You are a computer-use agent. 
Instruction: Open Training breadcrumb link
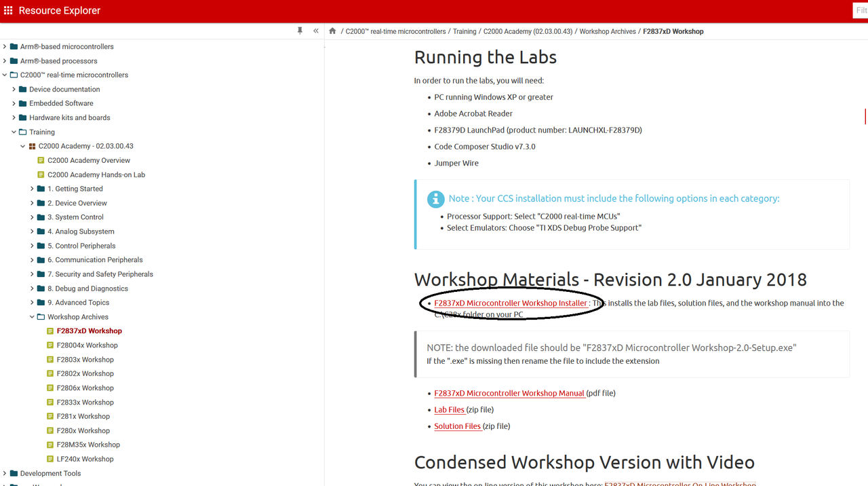click(x=465, y=31)
